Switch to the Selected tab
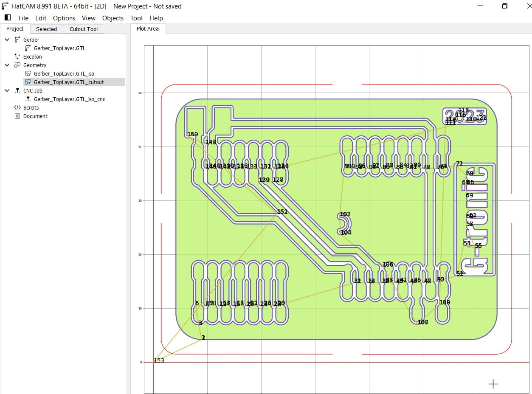The width and height of the screenshot is (532, 394). click(x=46, y=29)
